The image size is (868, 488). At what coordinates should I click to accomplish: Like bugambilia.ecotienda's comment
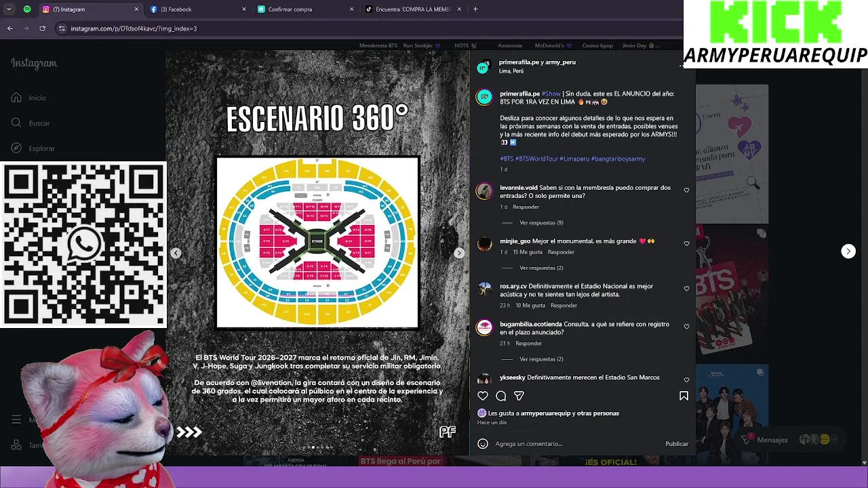pyautogui.click(x=686, y=327)
